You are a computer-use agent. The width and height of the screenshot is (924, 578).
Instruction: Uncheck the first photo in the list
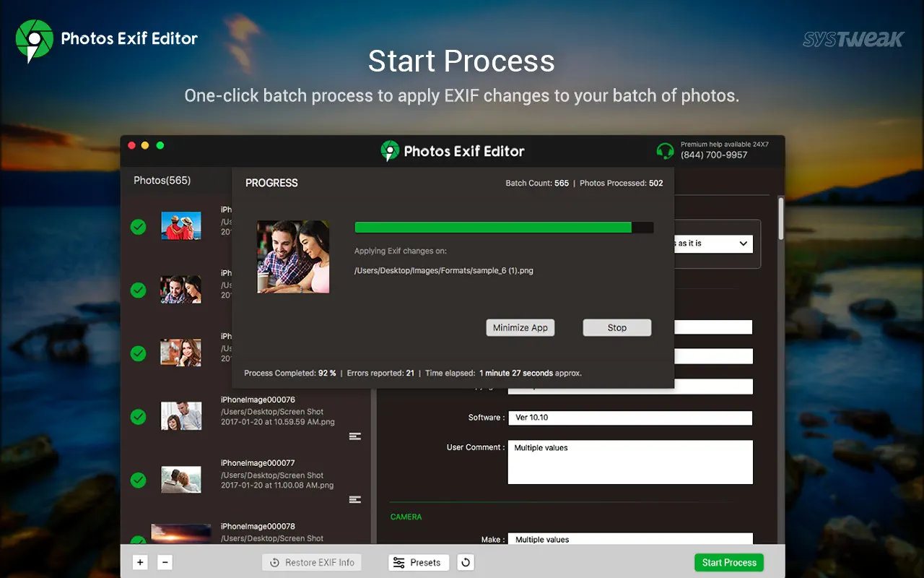point(138,227)
